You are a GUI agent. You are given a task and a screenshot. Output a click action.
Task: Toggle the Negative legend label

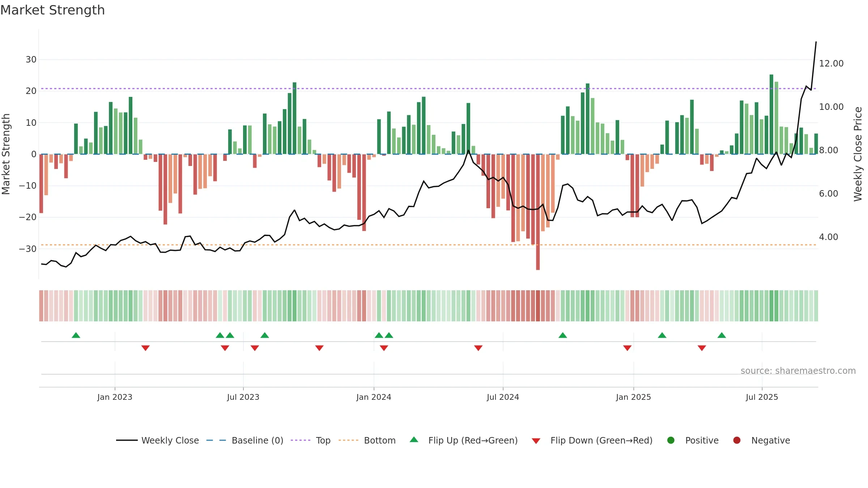coord(771,440)
